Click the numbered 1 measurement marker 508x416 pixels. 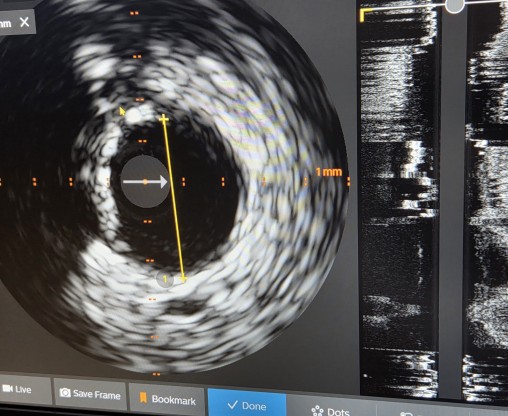(x=165, y=279)
